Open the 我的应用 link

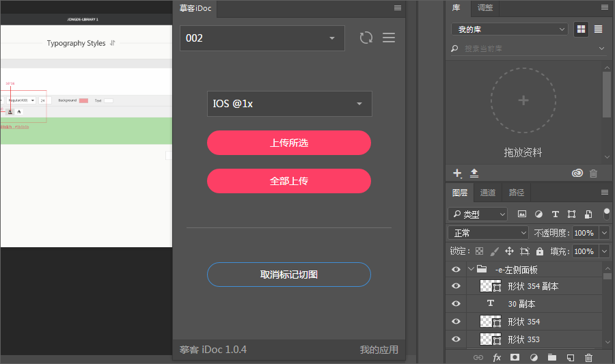pyautogui.click(x=379, y=350)
